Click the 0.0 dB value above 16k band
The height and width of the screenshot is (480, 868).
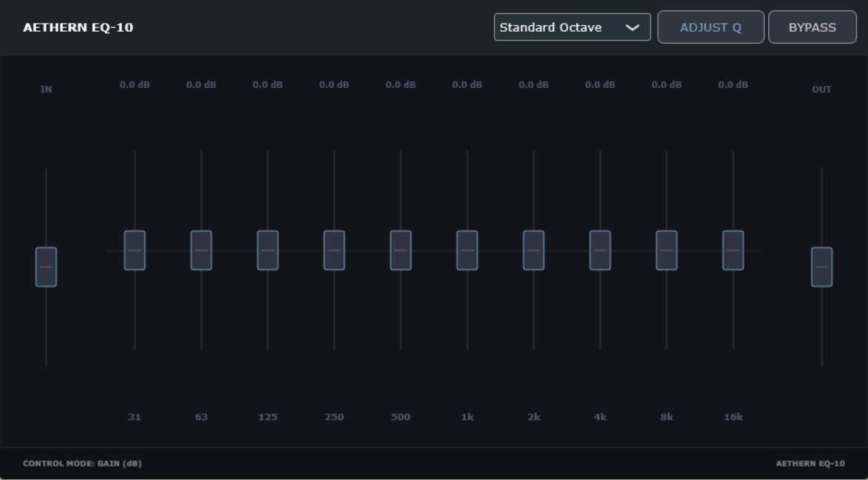click(733, 85)
